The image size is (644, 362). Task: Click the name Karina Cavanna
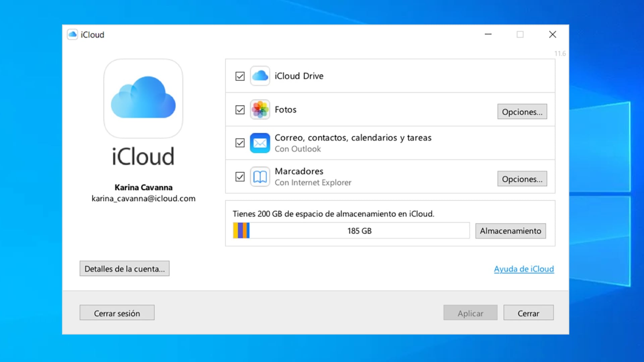[x=144, y=187]
